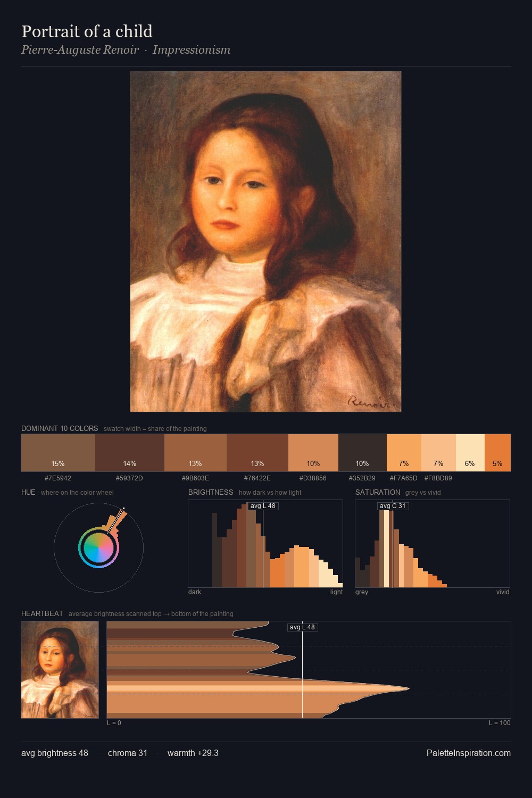
Task: Click the avg L 48 heartbeat label
Action: point(302,627)
